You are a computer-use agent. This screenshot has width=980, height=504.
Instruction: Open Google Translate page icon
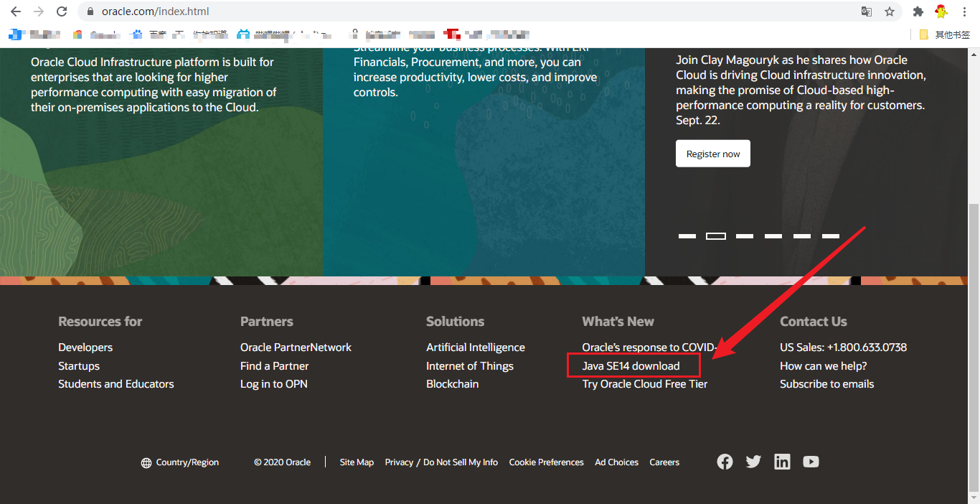tap(867, 11)
